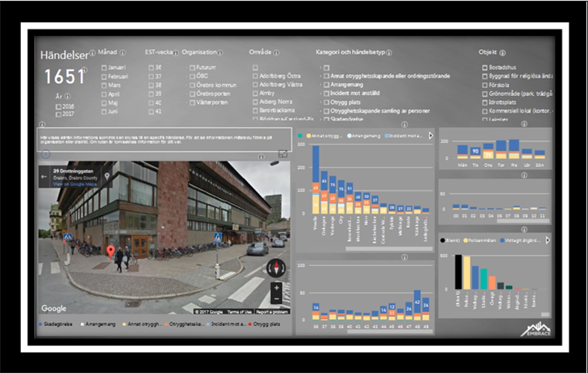Tick the 2016 year checkbox
This screenshot has width=588, height=373.
coord(58,106)
